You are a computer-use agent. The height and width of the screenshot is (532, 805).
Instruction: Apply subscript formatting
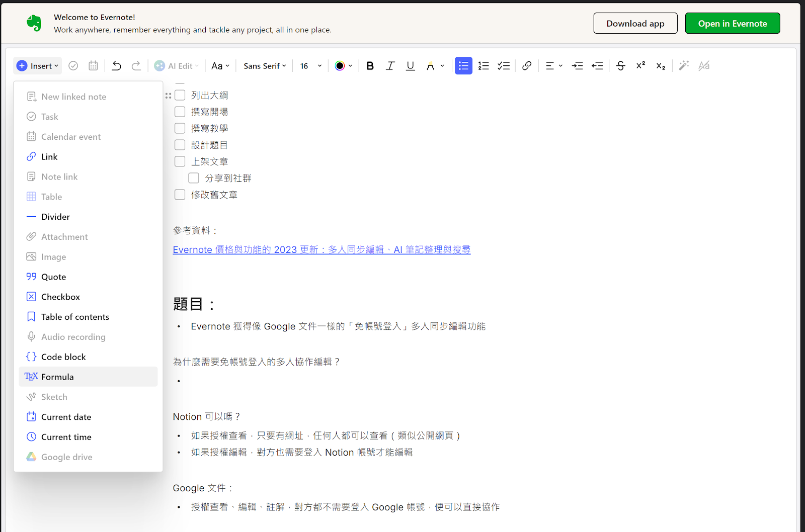click(x=661, y=66)
